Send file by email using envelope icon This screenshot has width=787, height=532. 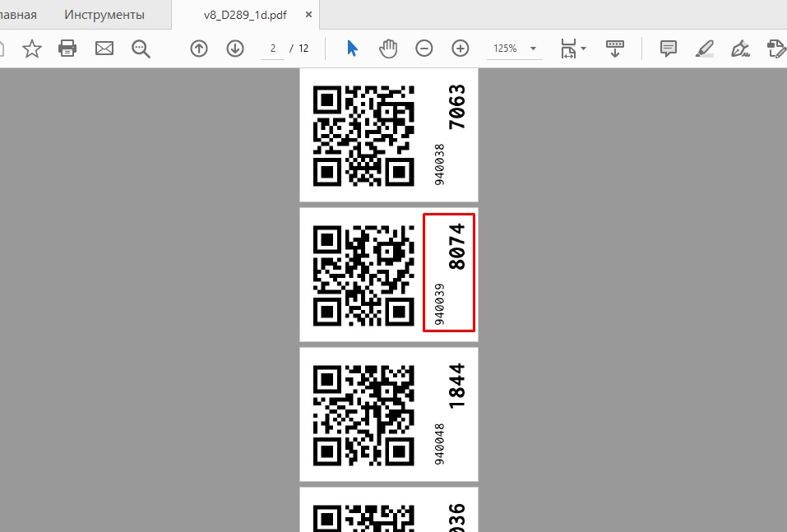coord(104,49)
